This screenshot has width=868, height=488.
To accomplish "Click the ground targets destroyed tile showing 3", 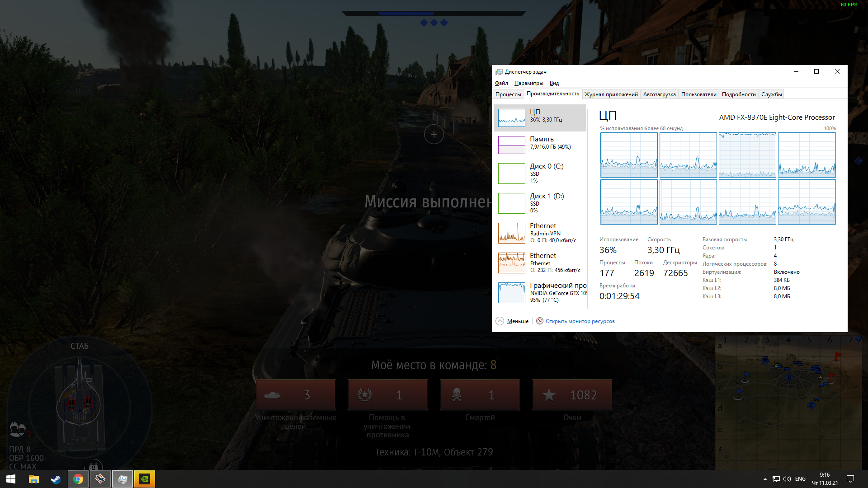I will pos(296,395).
